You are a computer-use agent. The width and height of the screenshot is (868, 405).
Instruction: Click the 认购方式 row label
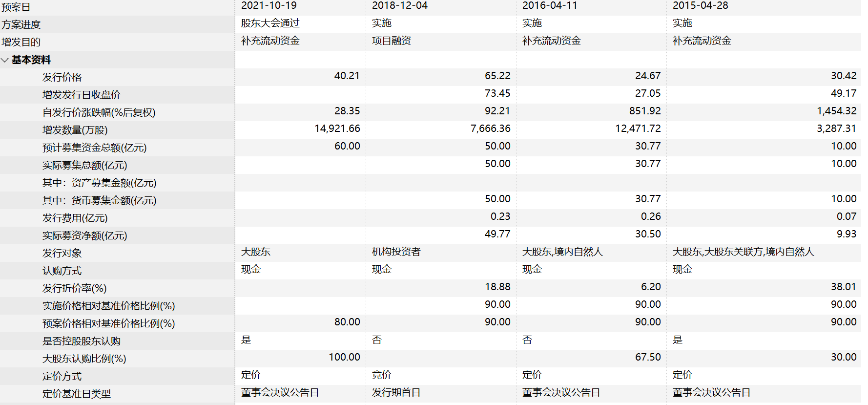62,271
